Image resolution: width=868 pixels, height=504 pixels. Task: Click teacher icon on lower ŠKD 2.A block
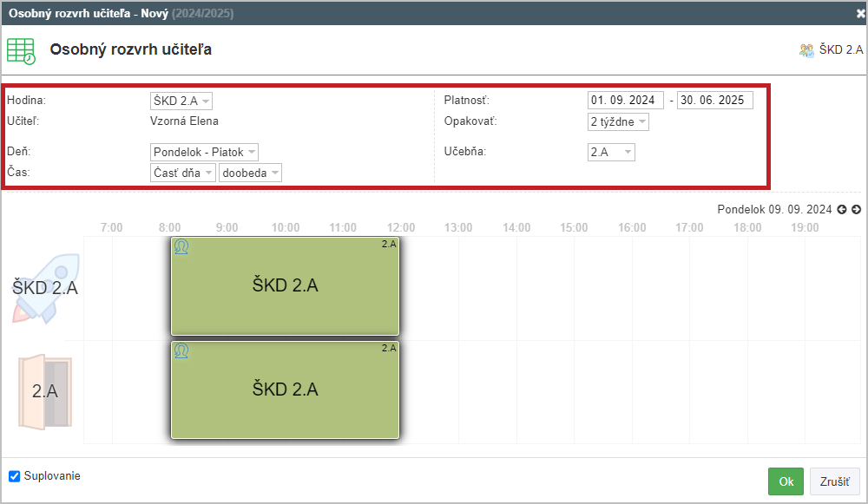pos(181,350)
